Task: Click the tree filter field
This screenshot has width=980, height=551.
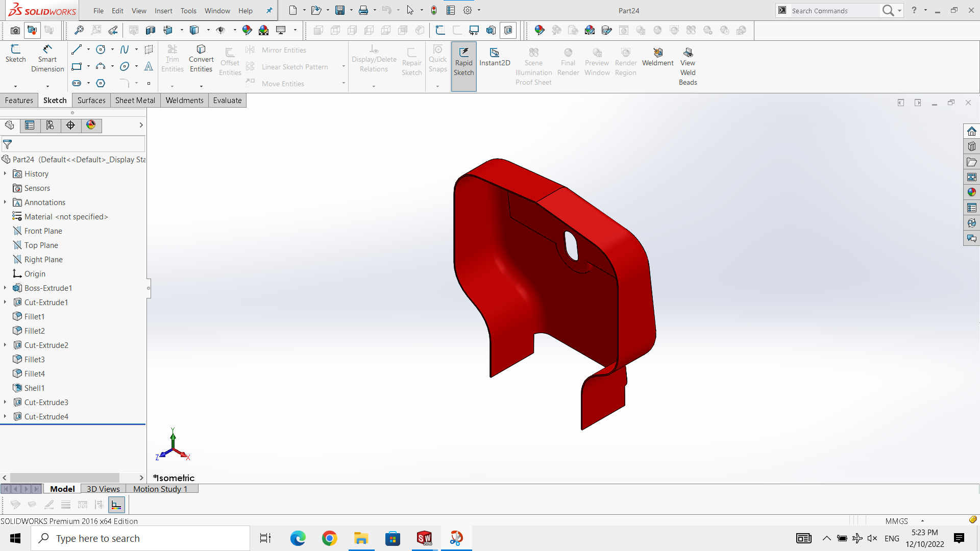Action: (x=73, y=144)
